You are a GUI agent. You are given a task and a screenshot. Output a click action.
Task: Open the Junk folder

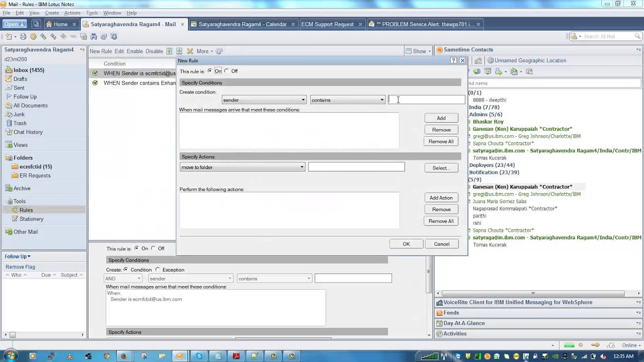pos(19,114)
